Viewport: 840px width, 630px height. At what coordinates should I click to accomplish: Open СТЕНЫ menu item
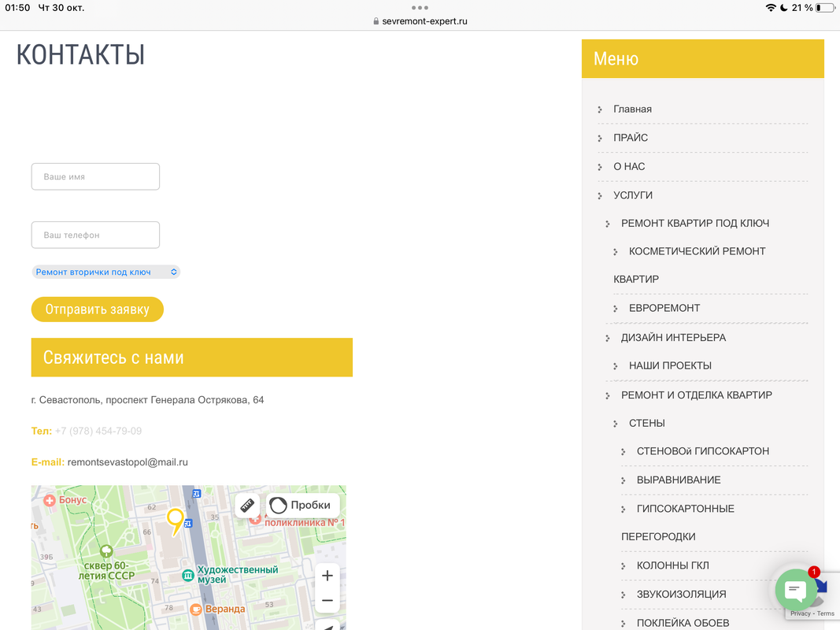646,423
